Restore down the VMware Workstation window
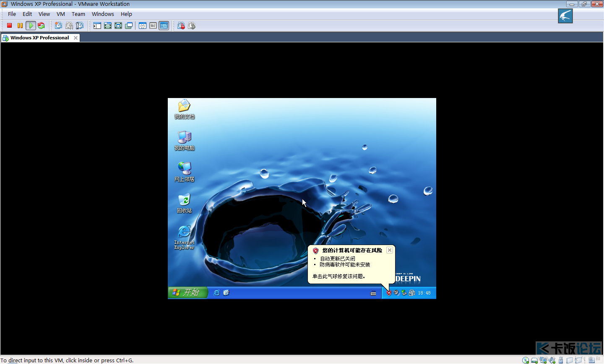The width and height of the screenshot is (604, 364). 584,4
